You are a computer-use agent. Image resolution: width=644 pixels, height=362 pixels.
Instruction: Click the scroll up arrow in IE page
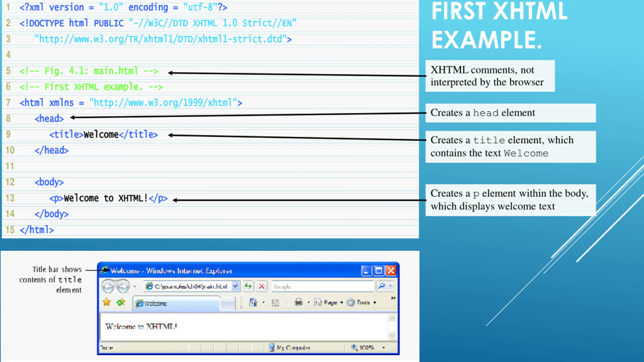pyautogui.click(x=392, y=318)
